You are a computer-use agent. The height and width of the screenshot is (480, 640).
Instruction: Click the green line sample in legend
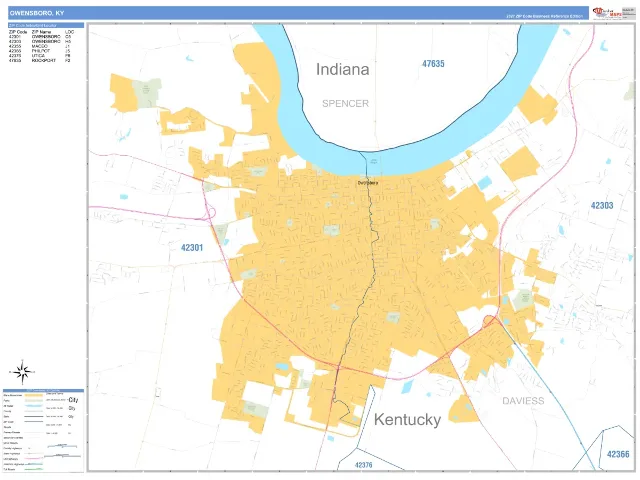[x=34, y=469]
